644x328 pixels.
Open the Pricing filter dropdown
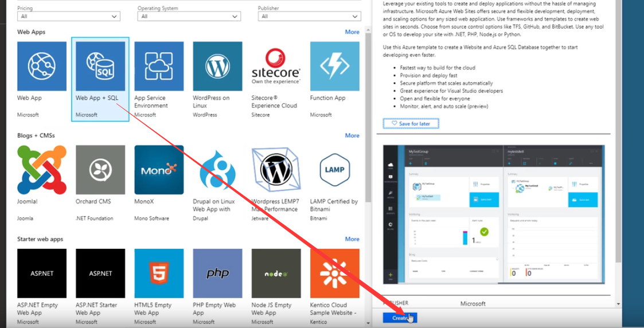[x=69, y=17]
